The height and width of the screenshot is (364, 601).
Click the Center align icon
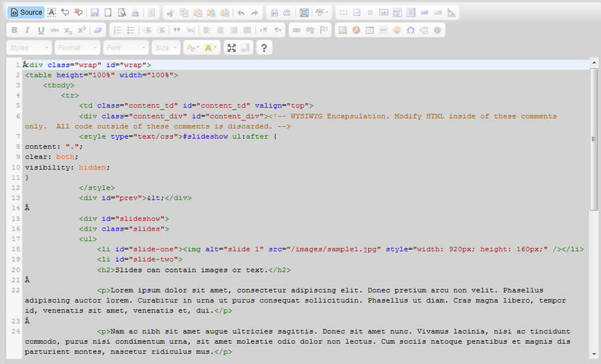(x=220, y=30)
